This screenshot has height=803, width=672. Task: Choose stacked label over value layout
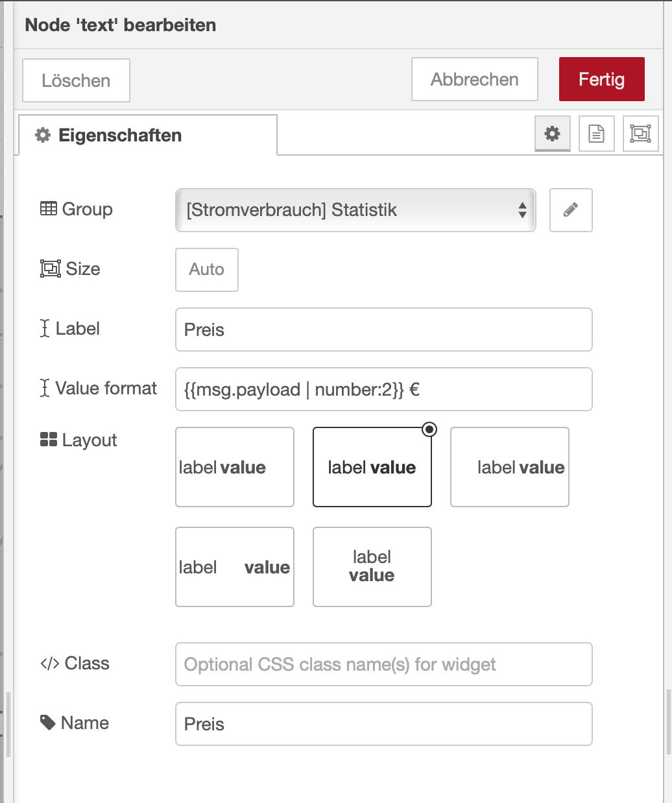tap(372, 567)
